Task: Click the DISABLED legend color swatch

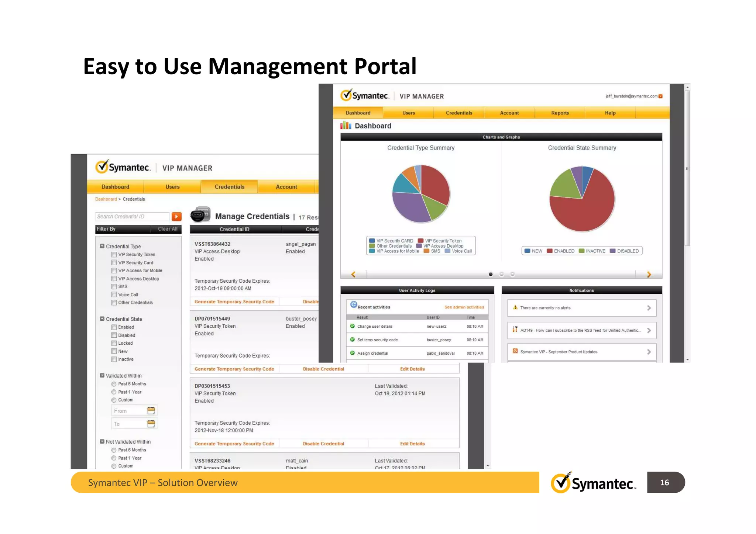Action: [613, 251]
